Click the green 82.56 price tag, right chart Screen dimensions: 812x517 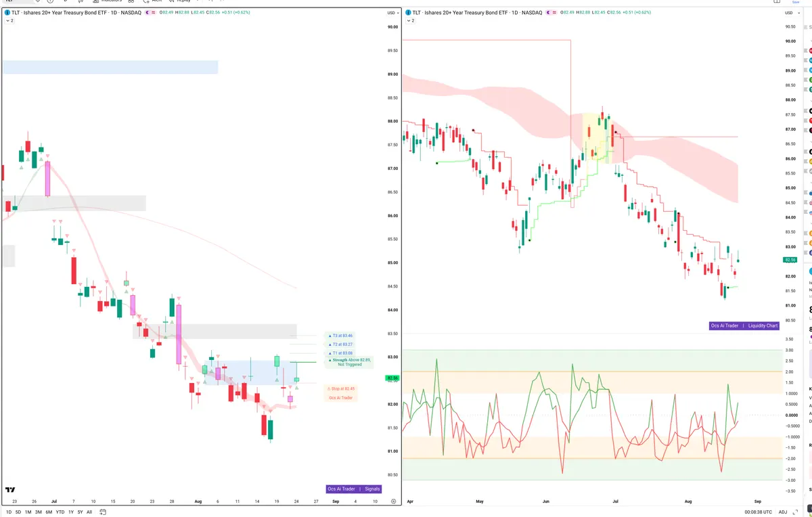click(x=790, y=260)
